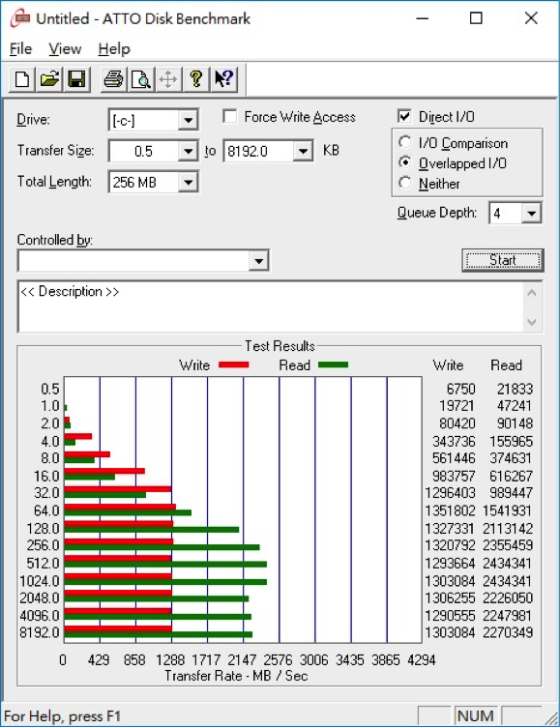Open Print Preview toolbar icon
560x728 pixels.
click(x=140, y=79)
